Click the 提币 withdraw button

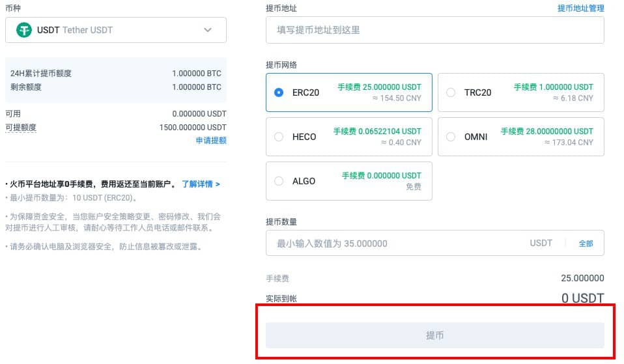(x=435, y=335)
